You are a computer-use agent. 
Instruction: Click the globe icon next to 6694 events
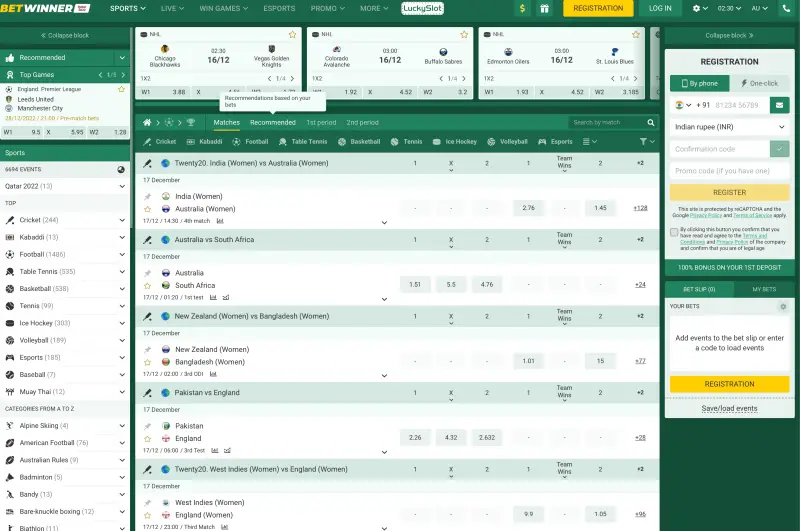[x=121, y=169]
